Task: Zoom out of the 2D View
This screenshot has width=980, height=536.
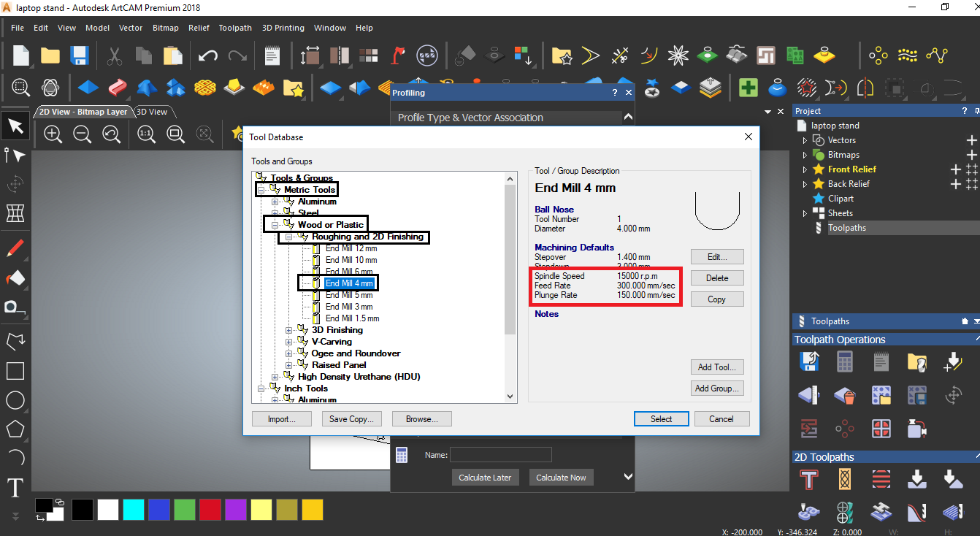Action: pos(82,134)
